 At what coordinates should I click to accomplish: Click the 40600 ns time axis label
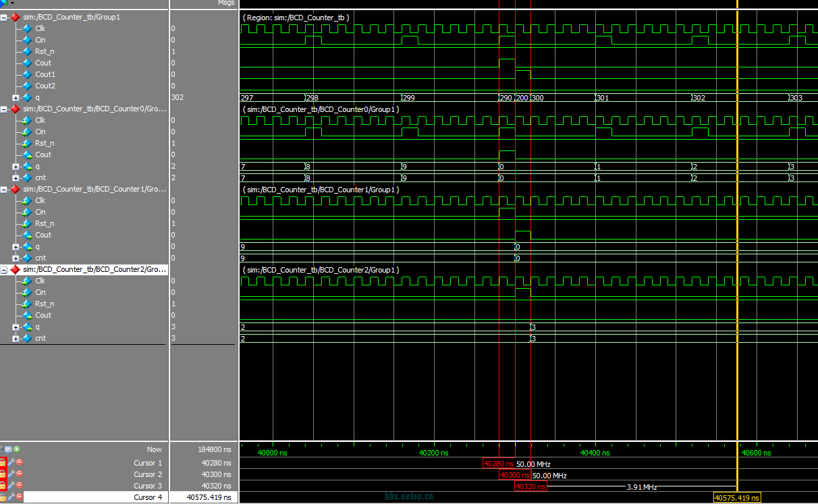click(756, 453)
